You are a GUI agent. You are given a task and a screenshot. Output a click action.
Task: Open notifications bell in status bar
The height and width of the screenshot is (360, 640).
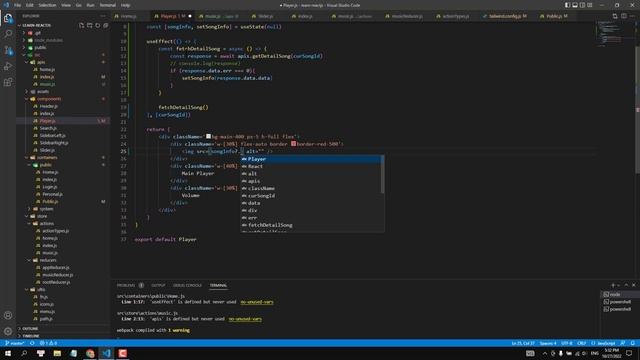tap(633, 343)
